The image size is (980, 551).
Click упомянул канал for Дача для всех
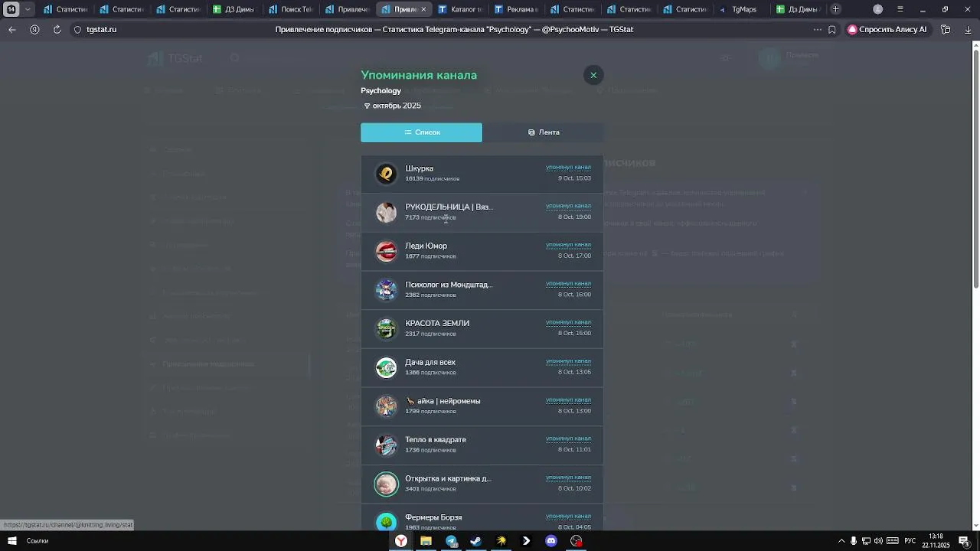568,361
